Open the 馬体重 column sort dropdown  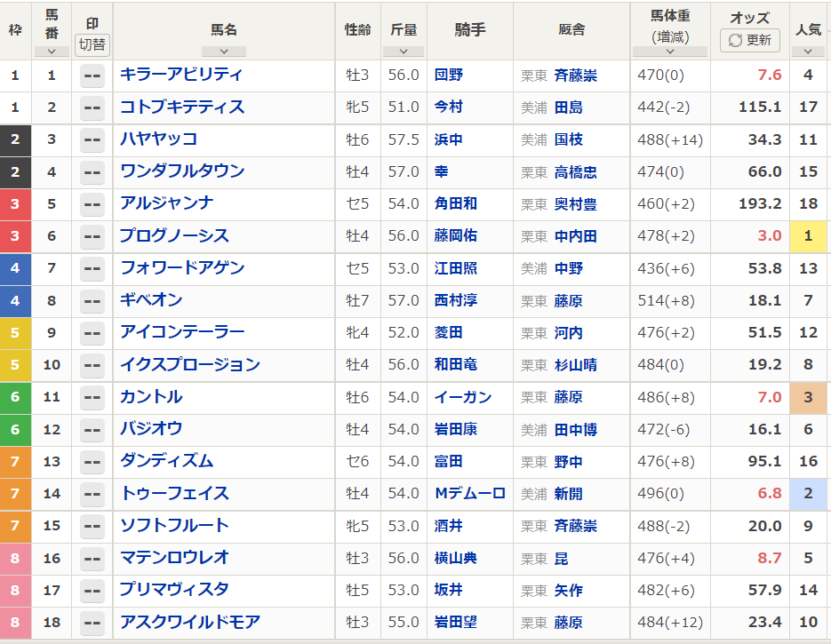pos(670,52)
